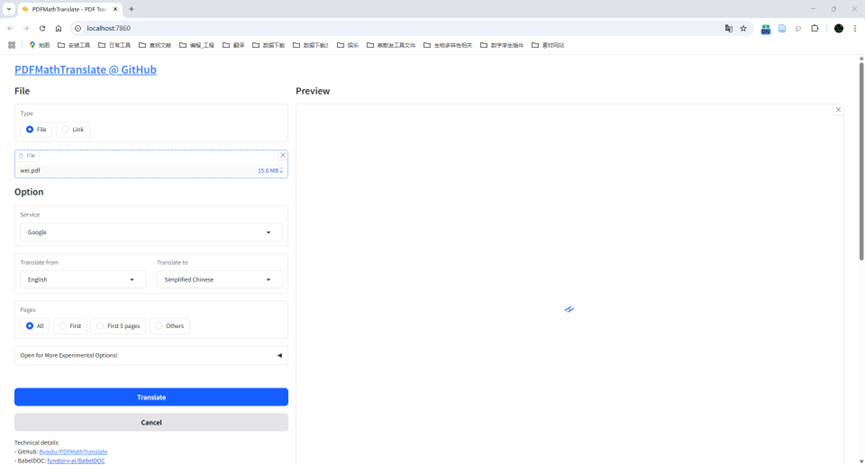Open the gray chat bubble extension icon
This screenshot has width=865, height=465.
(x=798, y=29)
